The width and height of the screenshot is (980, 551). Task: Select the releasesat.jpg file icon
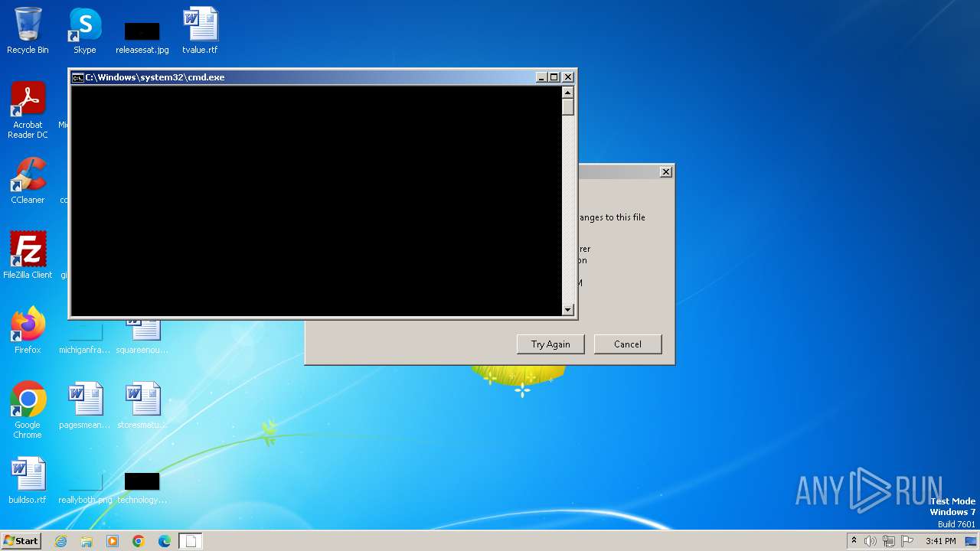tap(142, 37)
